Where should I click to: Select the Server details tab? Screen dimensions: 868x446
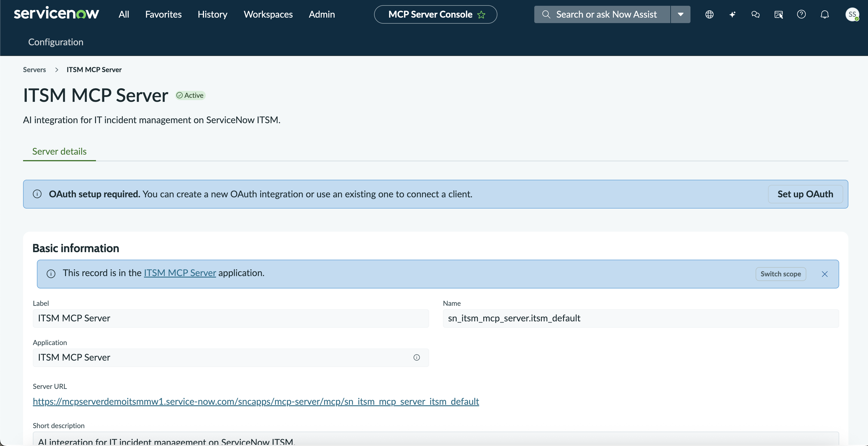coord(59,151)
